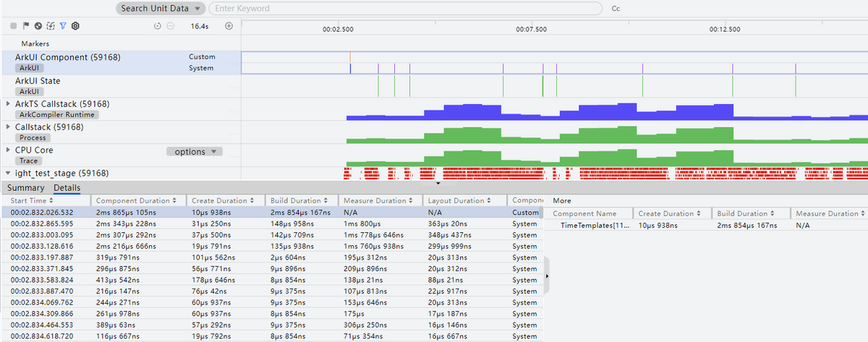Open the Search Unit Data dropdown
The height and width of the screenshot is (342, 868).
coord(161,9)
